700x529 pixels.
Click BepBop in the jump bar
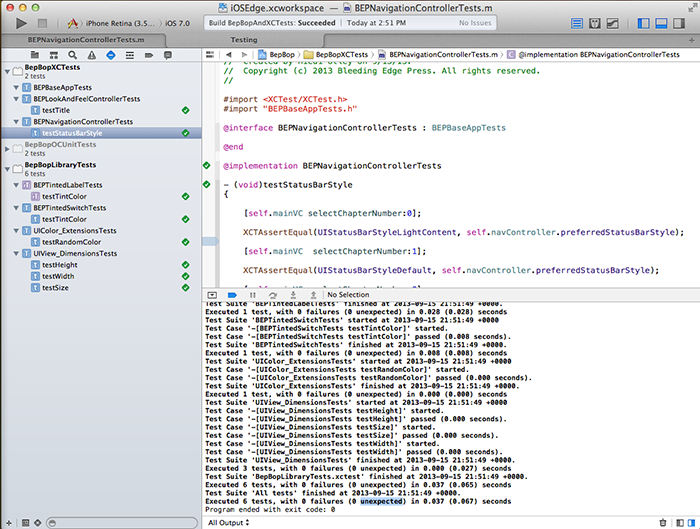click(277, 54)
